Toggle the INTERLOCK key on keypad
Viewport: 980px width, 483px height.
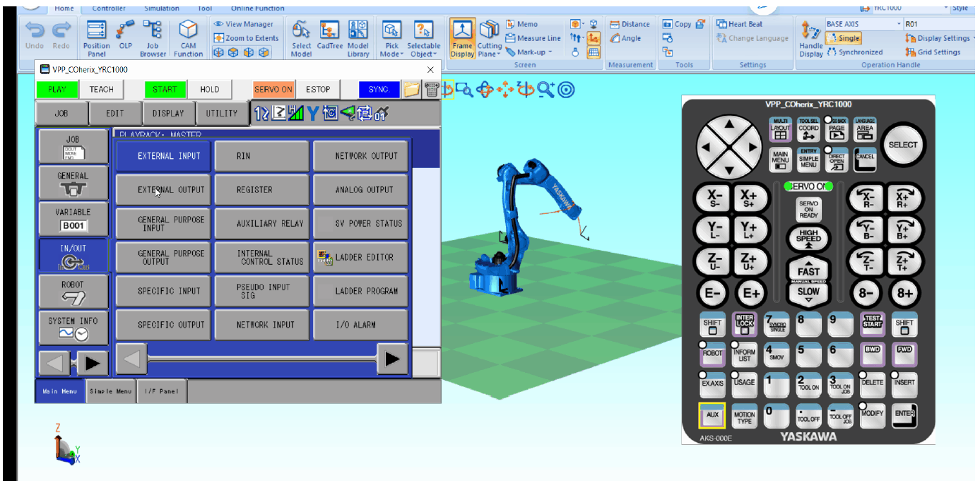(745, 323)
